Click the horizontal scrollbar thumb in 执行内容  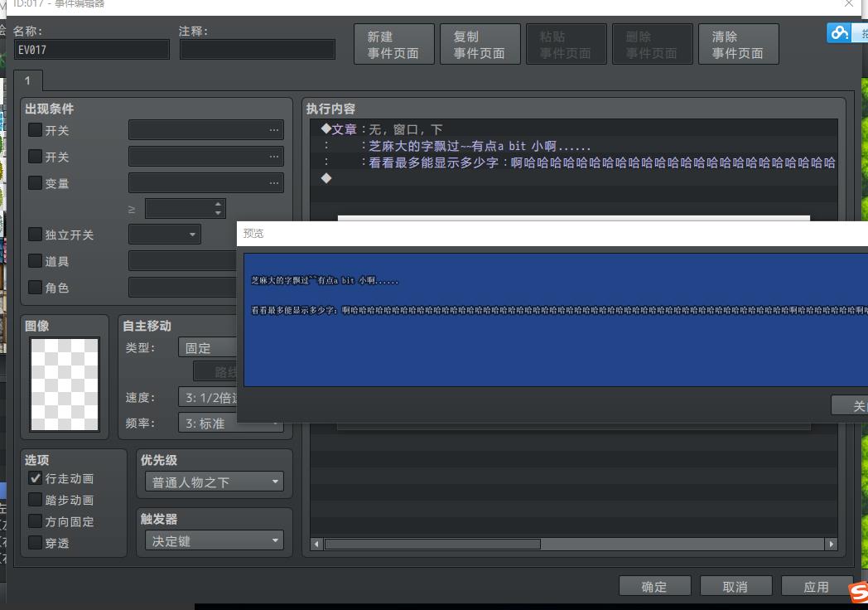pyautogui.click(x=432, y=544)
